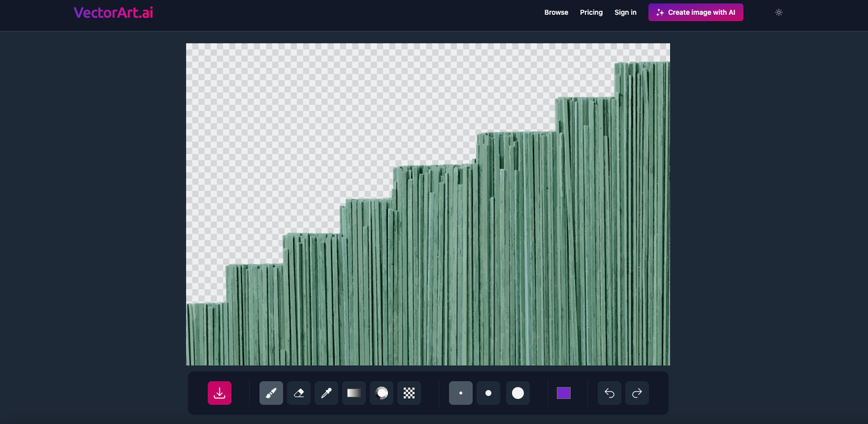Select the eraser tool

point(299,393)
